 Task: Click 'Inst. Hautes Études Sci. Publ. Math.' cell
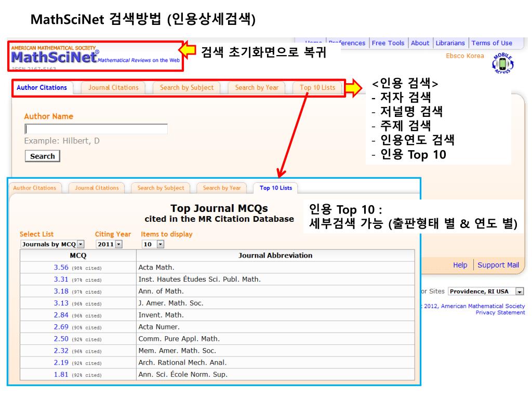tap(275, 279)
